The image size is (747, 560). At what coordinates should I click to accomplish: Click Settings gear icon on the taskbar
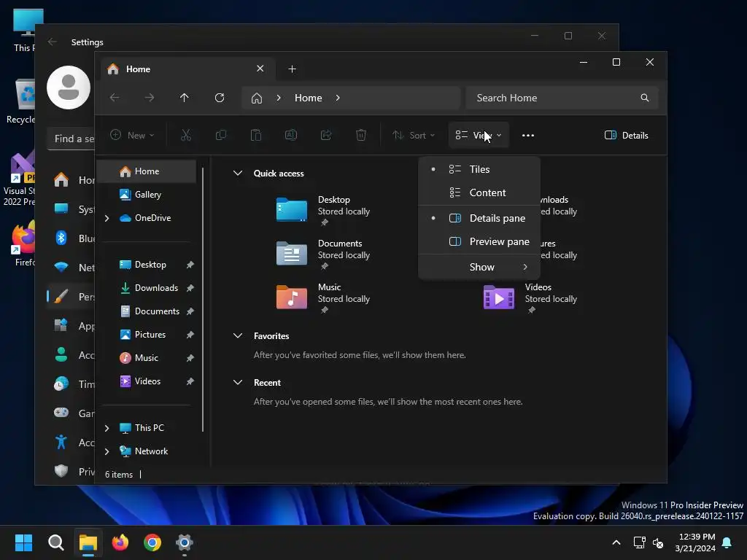tap(185, 542)
